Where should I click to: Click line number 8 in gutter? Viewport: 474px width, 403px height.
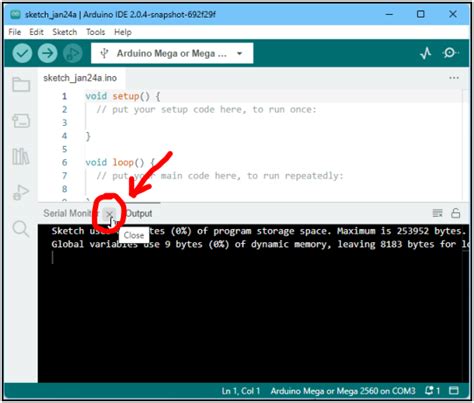tap(64, 189)
